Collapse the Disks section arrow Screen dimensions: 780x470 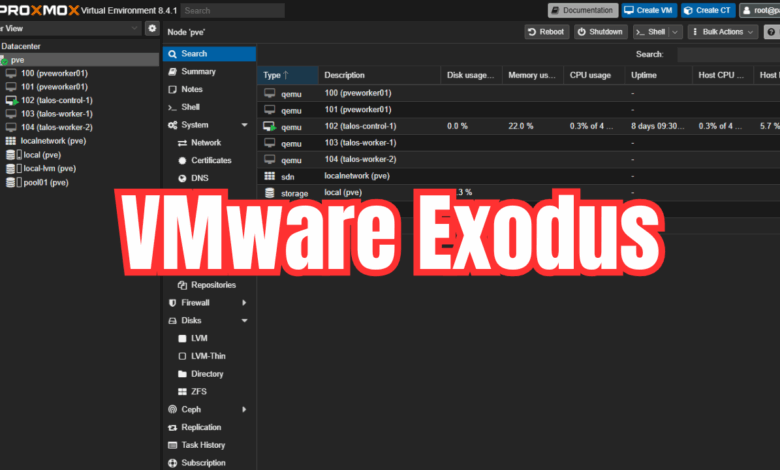point(244,321)
